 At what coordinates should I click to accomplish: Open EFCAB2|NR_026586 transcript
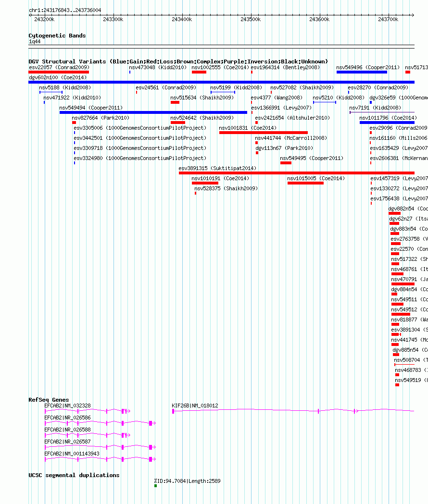pyautogui.click(x=101, y=423)
